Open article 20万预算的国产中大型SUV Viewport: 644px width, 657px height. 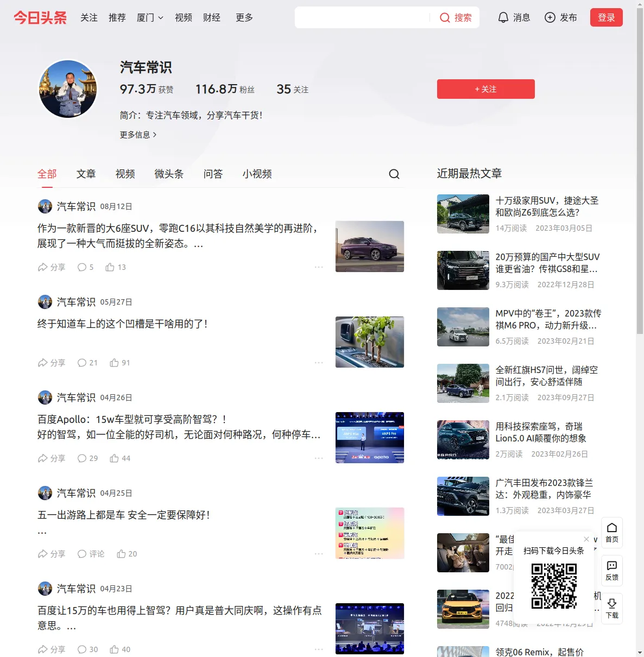point(547,263)
